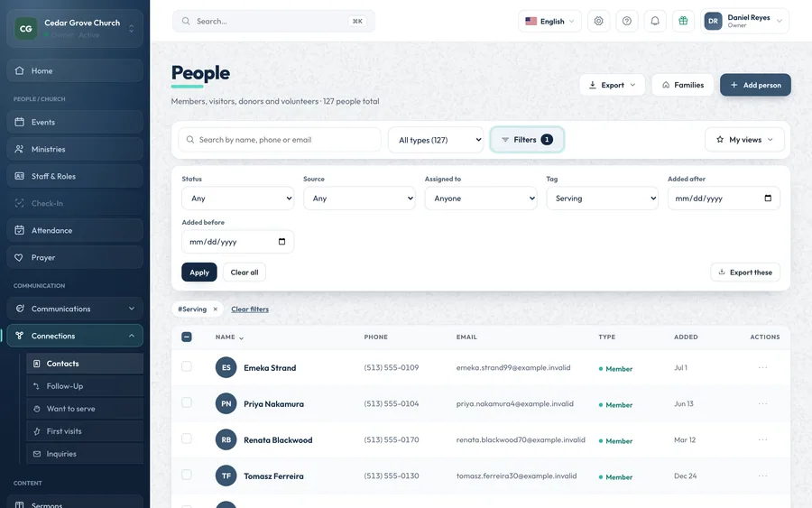Viewport: 812px width, 508px height.
Task: Open actions menu for Renata Blackwood
Action: click(x=762, y=439)
